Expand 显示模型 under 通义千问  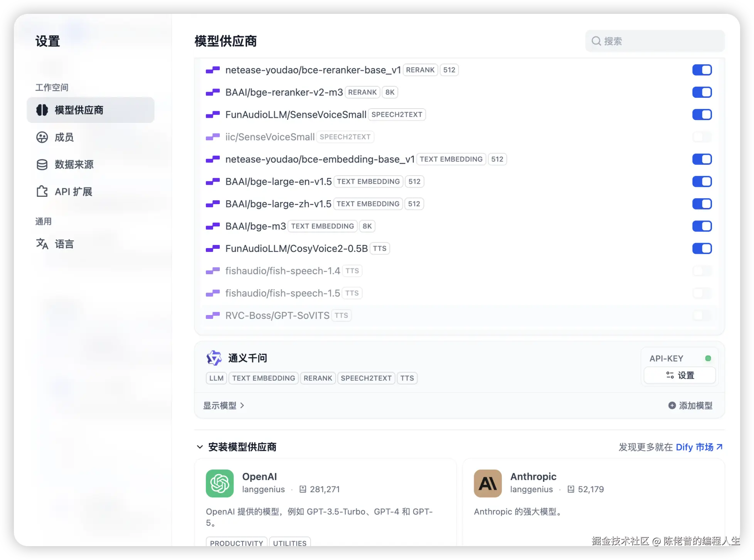point(224,406)
